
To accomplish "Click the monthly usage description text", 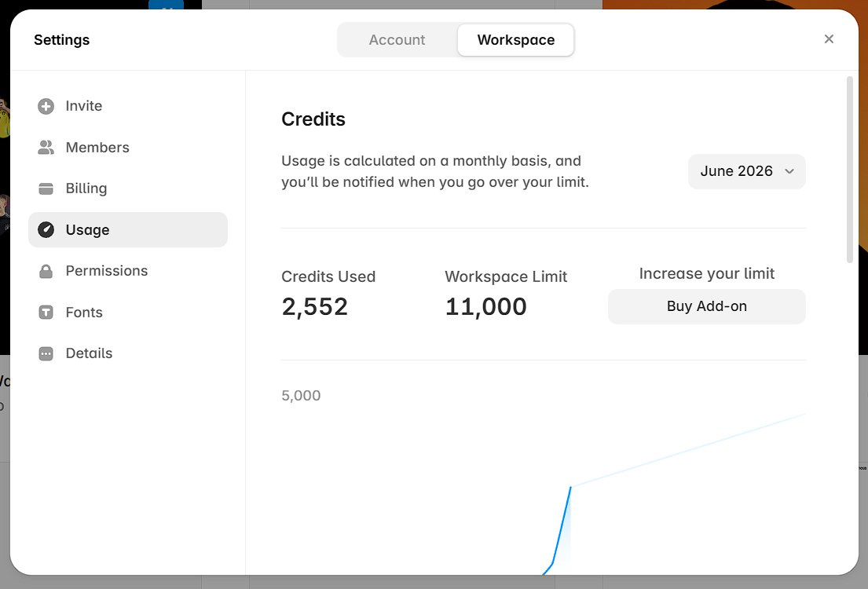I will click(x=435, y=171).
